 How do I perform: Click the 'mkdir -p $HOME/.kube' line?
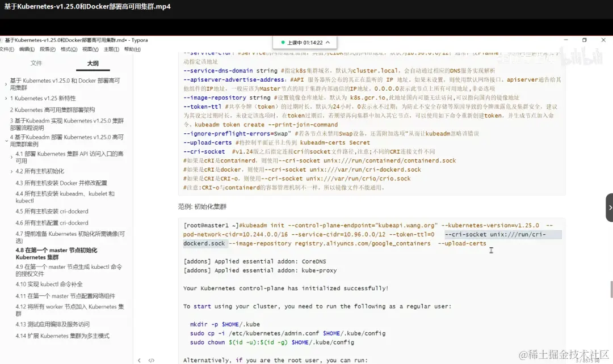pos(225,324)
